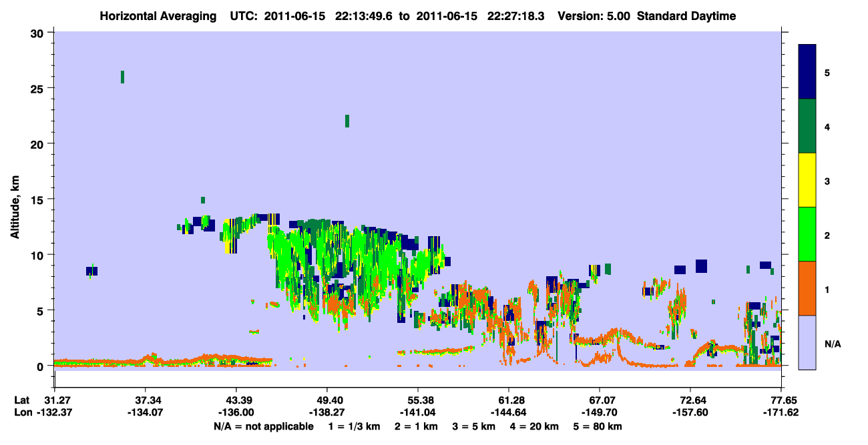The image size is (868, 445).
Task: Click the 'Lon' row label
Action: tap(23, 412)
